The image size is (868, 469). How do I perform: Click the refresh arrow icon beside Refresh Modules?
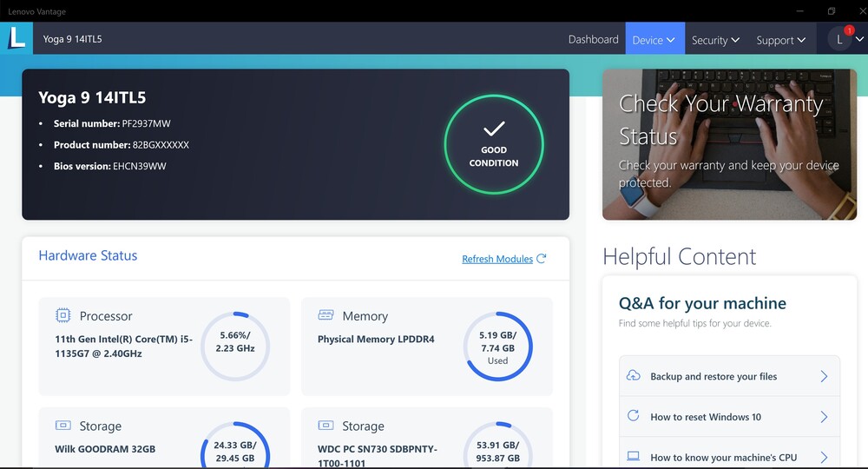(x=542, y=259)
